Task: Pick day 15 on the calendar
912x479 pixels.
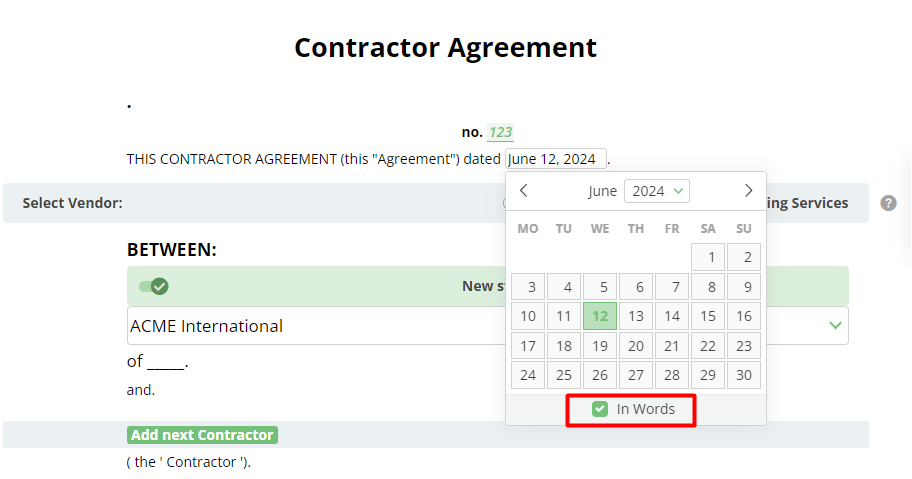Action: coord(708,316)
